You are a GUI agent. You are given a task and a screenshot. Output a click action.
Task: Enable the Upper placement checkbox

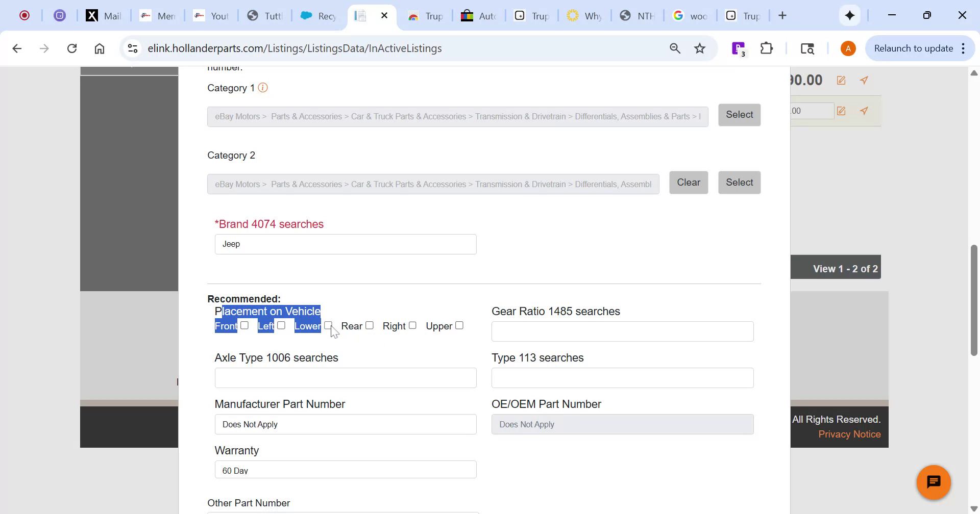click(x=459, y=325)
